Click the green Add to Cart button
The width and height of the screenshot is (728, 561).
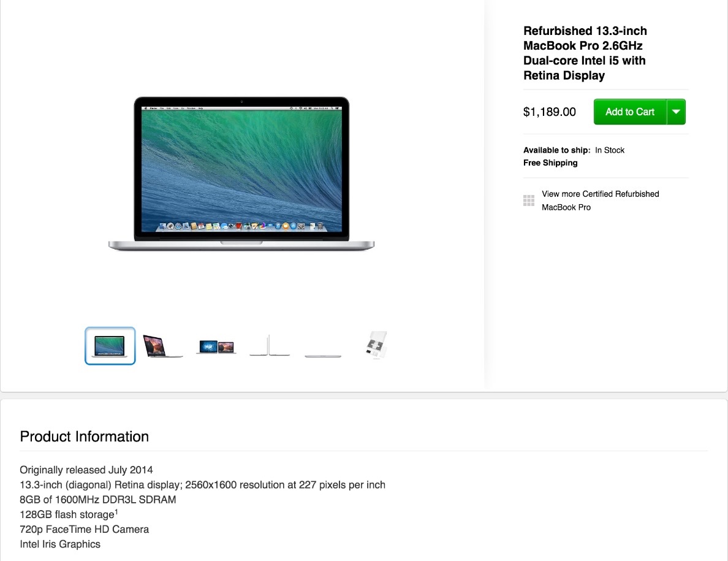tap(630, 112)
